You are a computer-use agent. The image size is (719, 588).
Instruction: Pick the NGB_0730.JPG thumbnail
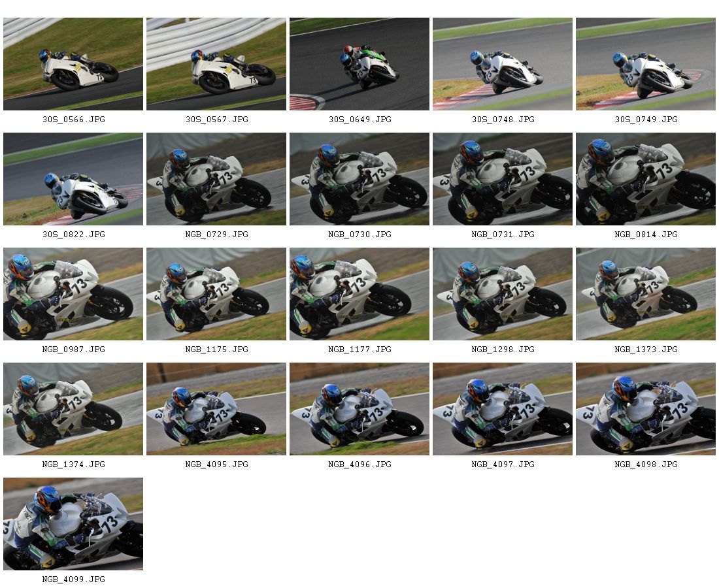coord(359,179)
